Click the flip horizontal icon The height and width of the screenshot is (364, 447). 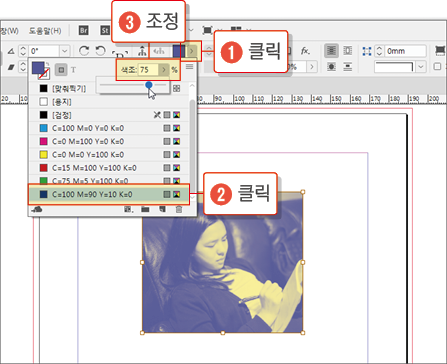point(160,51)
